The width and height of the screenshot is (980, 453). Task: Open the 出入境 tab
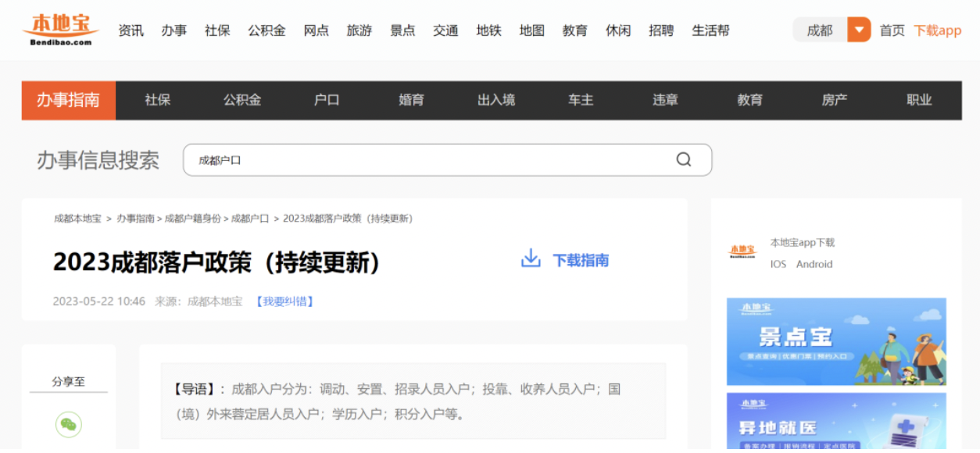click(496, 100)
